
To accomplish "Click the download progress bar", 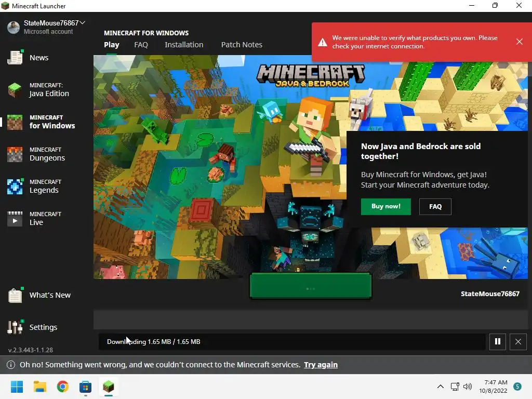I will tap(292, 341).
